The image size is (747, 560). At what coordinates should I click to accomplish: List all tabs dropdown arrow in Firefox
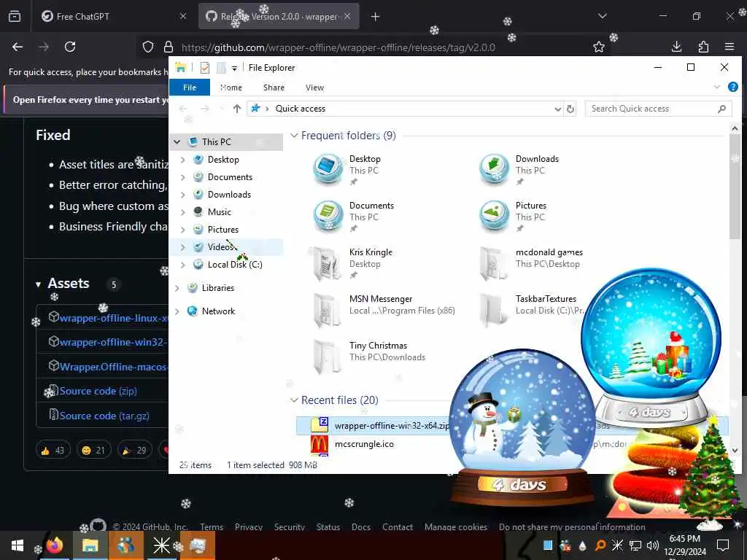pyautogui.click(x=603, y=16)
